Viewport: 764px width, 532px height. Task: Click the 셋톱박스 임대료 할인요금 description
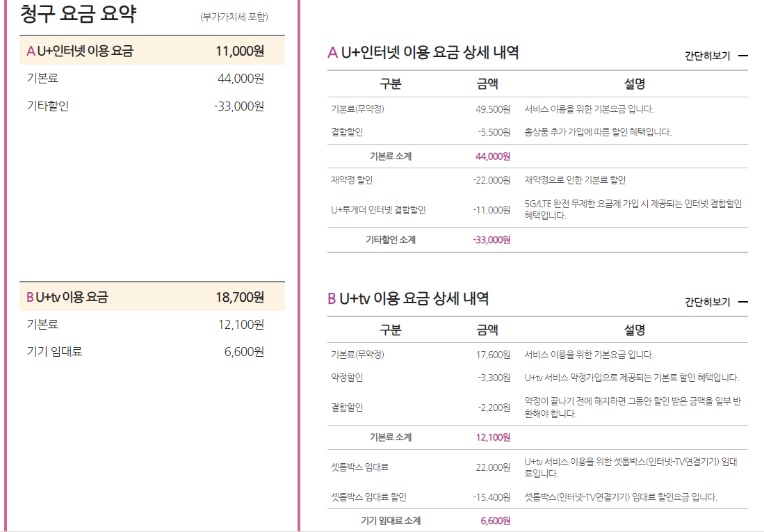click(x=621, y=497)
